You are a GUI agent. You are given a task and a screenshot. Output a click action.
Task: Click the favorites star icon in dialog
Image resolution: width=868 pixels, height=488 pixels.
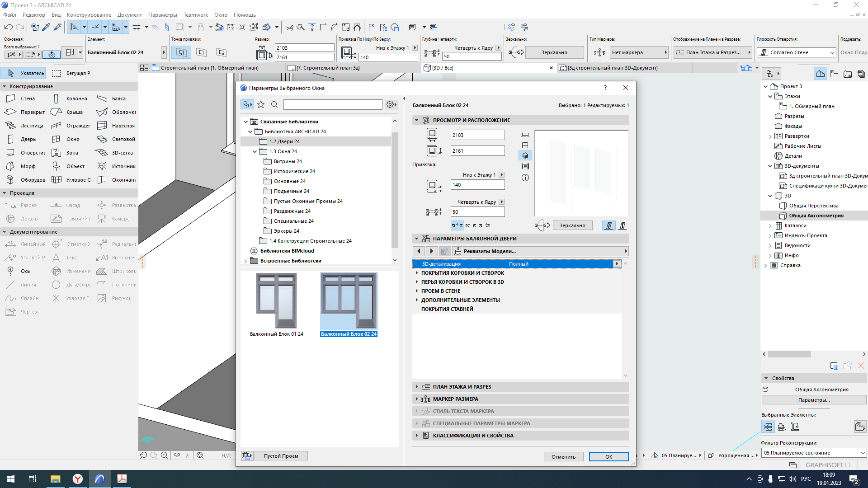[261, 105]
